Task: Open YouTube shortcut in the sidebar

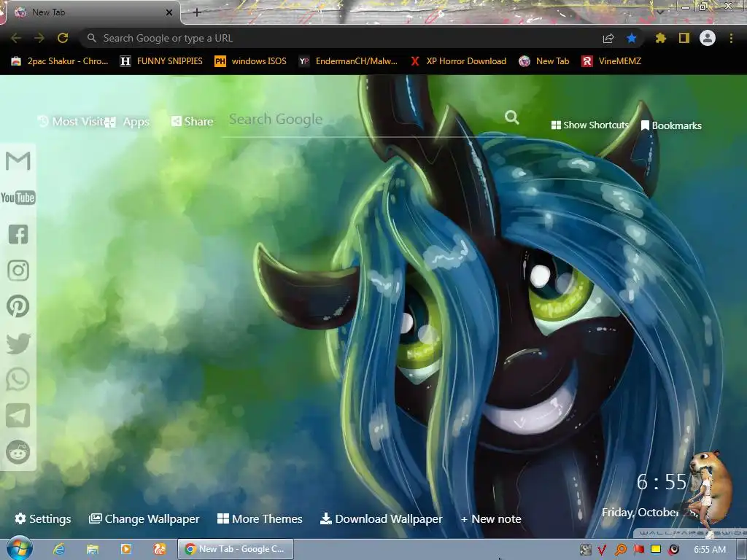Action: point(18,198)
